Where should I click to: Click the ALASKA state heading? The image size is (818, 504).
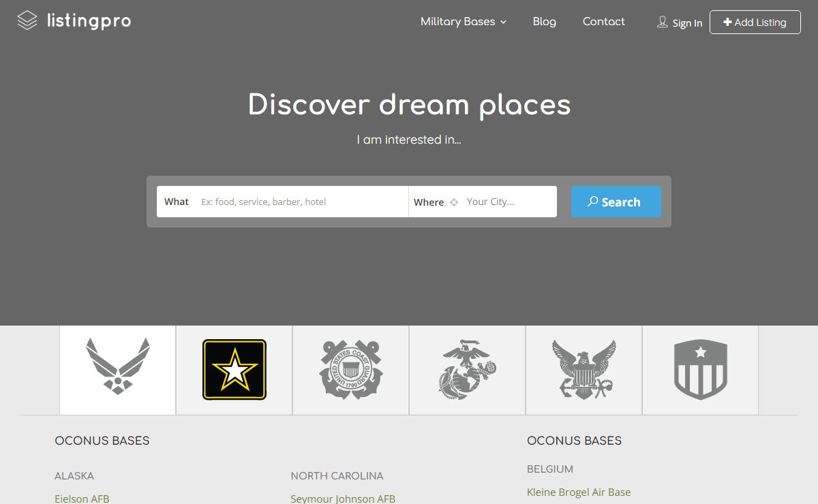click(x=74, y=475)
